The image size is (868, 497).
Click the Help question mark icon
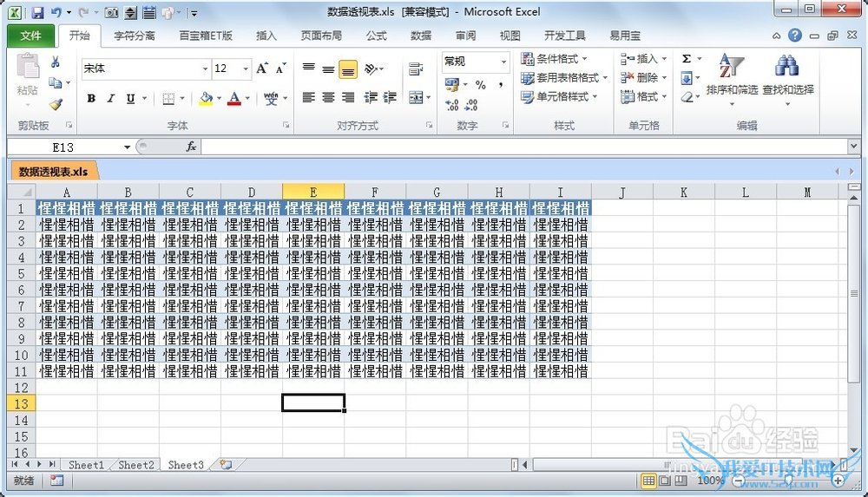(795, 36)
